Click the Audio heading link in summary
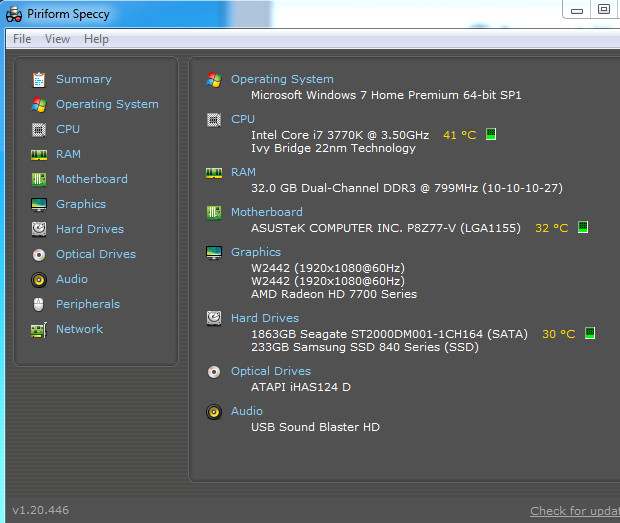620x523 pixels. tap(247, 411)
